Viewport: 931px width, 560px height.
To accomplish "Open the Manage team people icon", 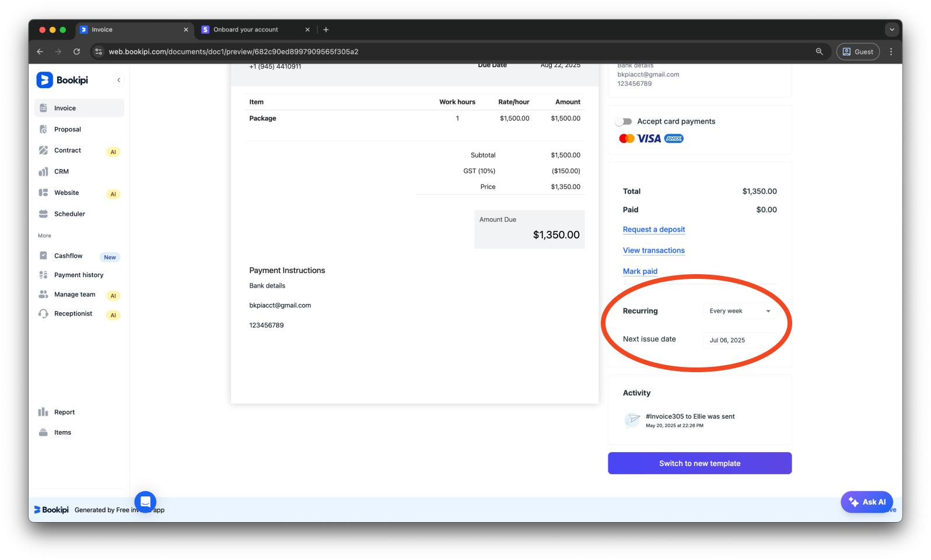I will click(43, 294).
